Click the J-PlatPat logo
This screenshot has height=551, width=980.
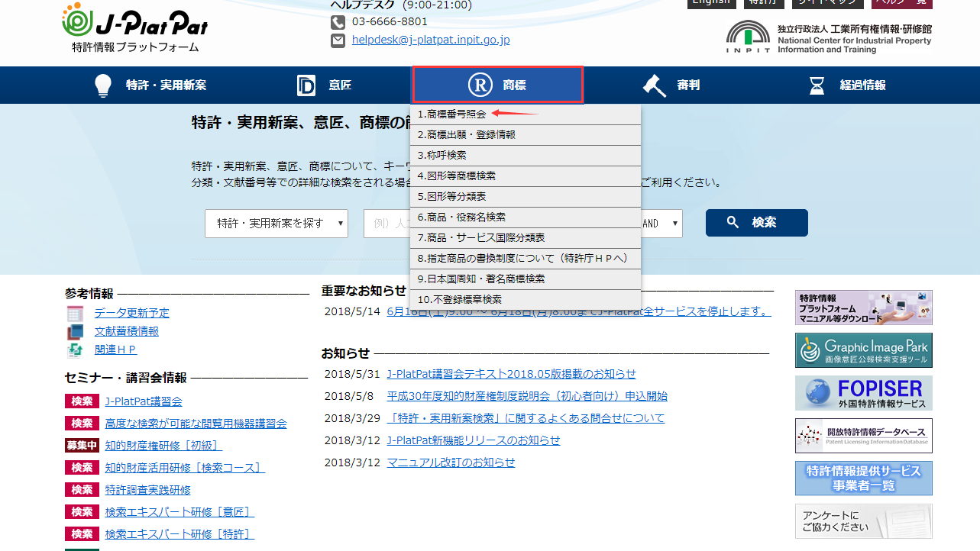tap(134, 27)
